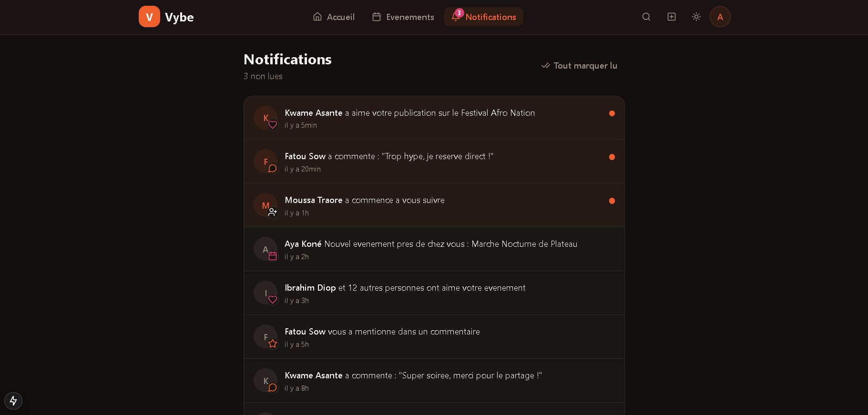Click the Vybe logo icon
The height and width of the screenshot is (415, 868).
pyautogui.click(x=149, y=17)
